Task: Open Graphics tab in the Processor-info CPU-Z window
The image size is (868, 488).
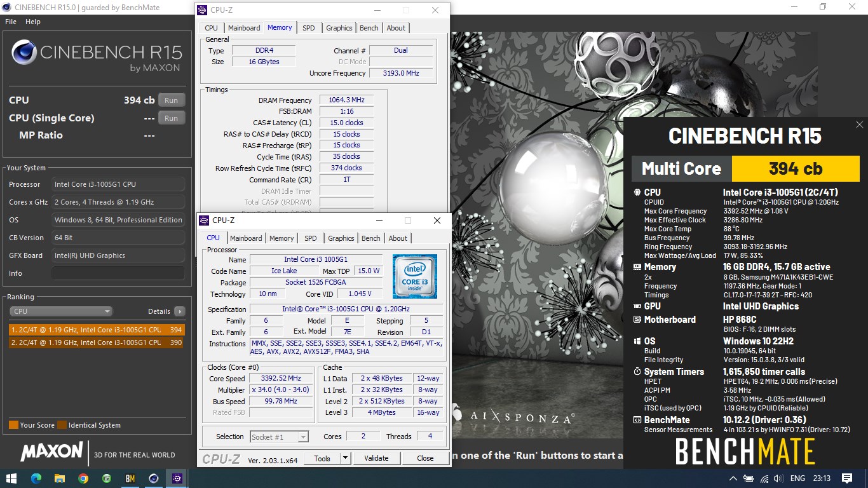Action: (341, 238)
